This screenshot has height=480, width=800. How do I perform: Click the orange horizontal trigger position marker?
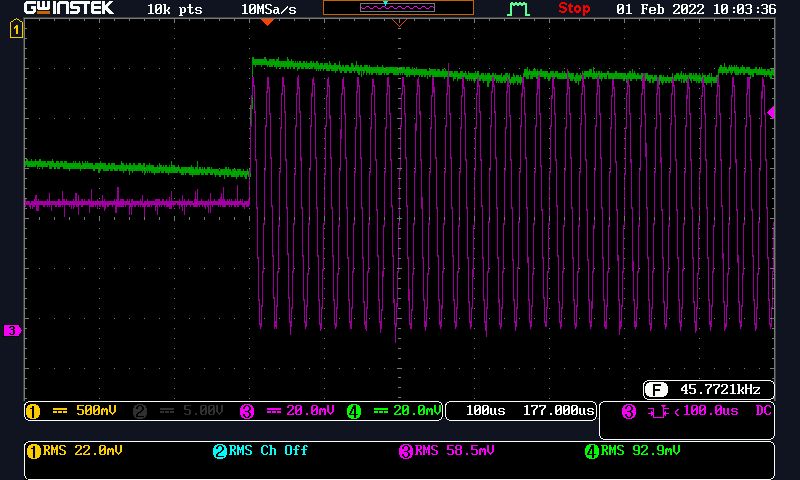click(267, 21)
